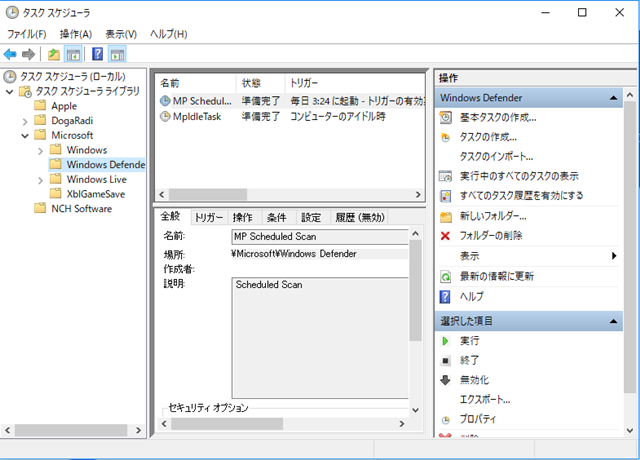The height and width of the screenshot is (460, 640).
Task: Toggle the Show/Hide Console Tree toolbar icon
Action: [x=73, y=54]
